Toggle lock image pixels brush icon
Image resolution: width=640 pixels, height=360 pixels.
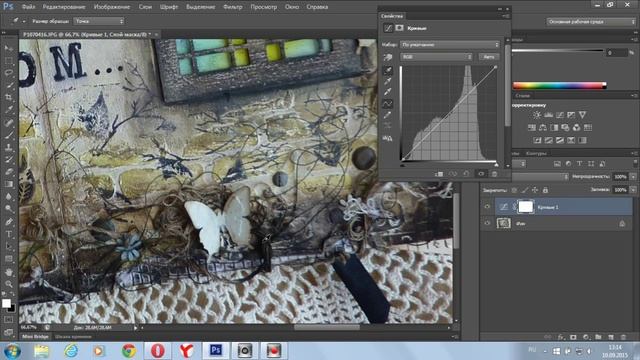coord(524,190)
